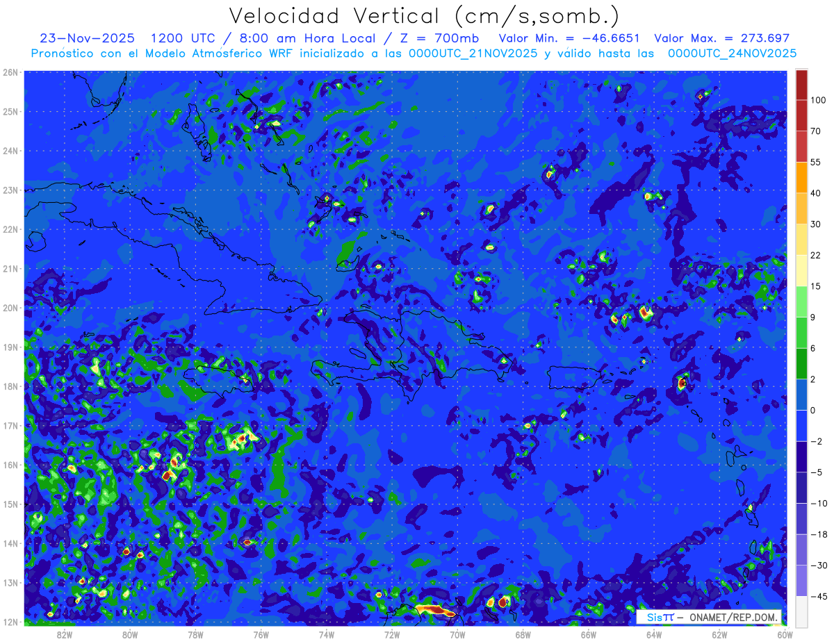
Task: Click the 76W longitude label
Action: click(261, 634)
